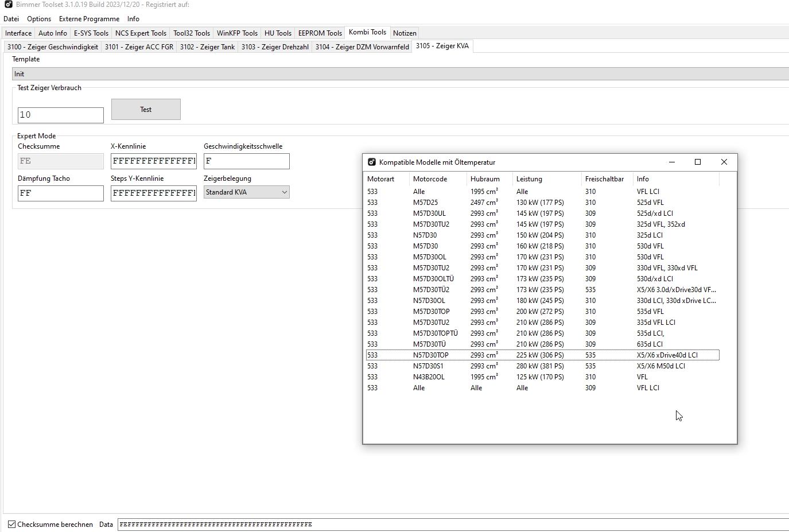Switch to the EEPROM Tools tab
The height and width of the screenshot is (532, 789).
coord(320,33)
